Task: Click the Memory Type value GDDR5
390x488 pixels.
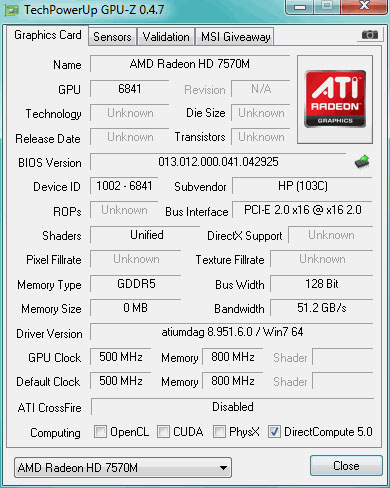Action: pyautogui.click(x=136, y=284)
